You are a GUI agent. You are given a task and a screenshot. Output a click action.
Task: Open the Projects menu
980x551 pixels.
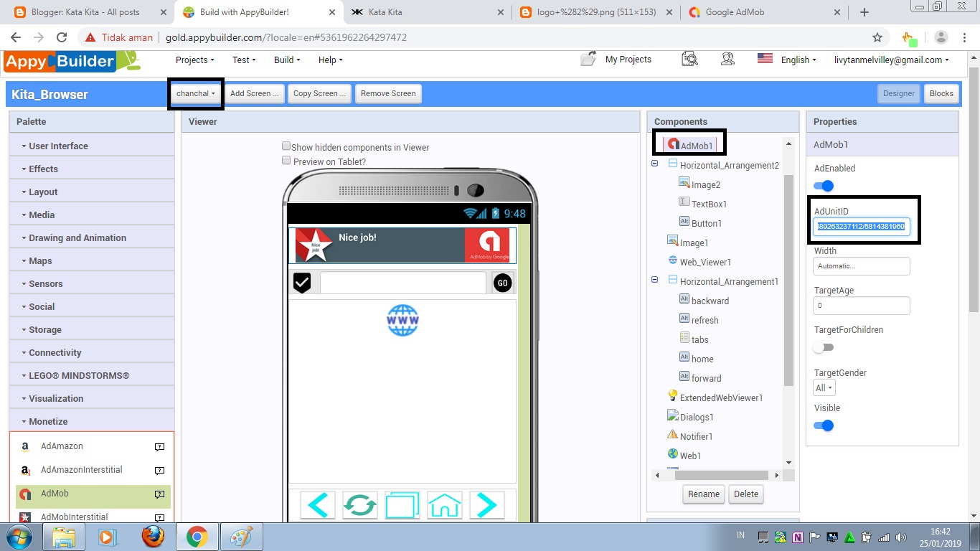(193, 60)
